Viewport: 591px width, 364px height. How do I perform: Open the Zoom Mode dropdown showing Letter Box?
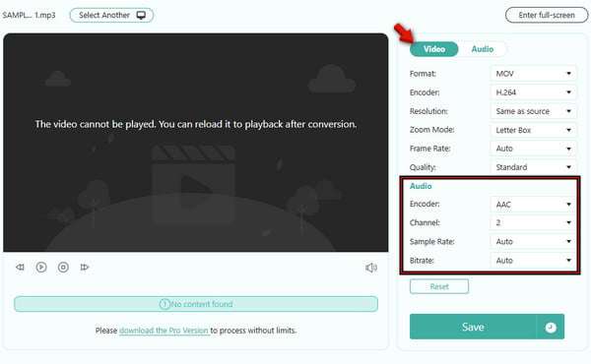click(x=533, y=130)
